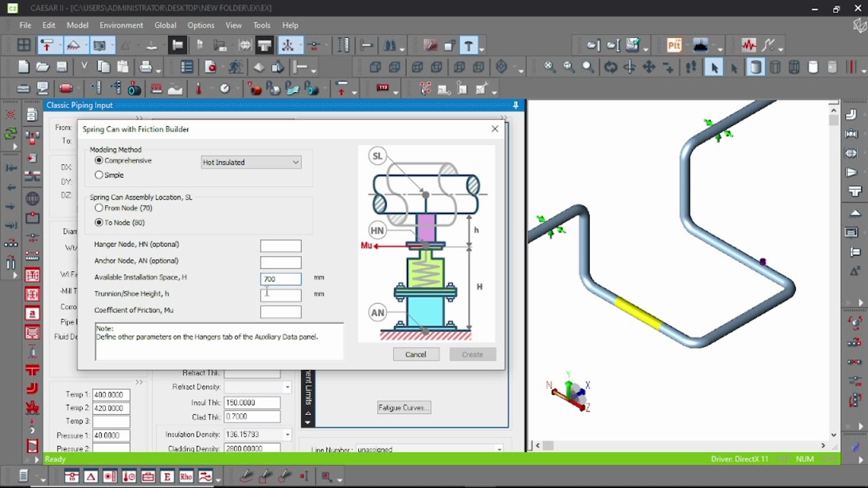Click the Plt plot icon
The height and width of the screenshot is (488, 868).
click(674, 46)
